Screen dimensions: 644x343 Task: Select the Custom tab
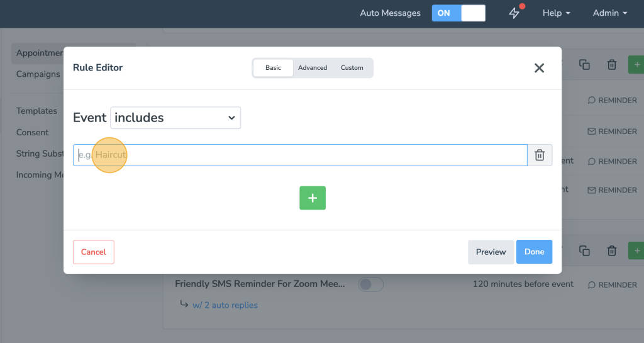tap(352, 68)
